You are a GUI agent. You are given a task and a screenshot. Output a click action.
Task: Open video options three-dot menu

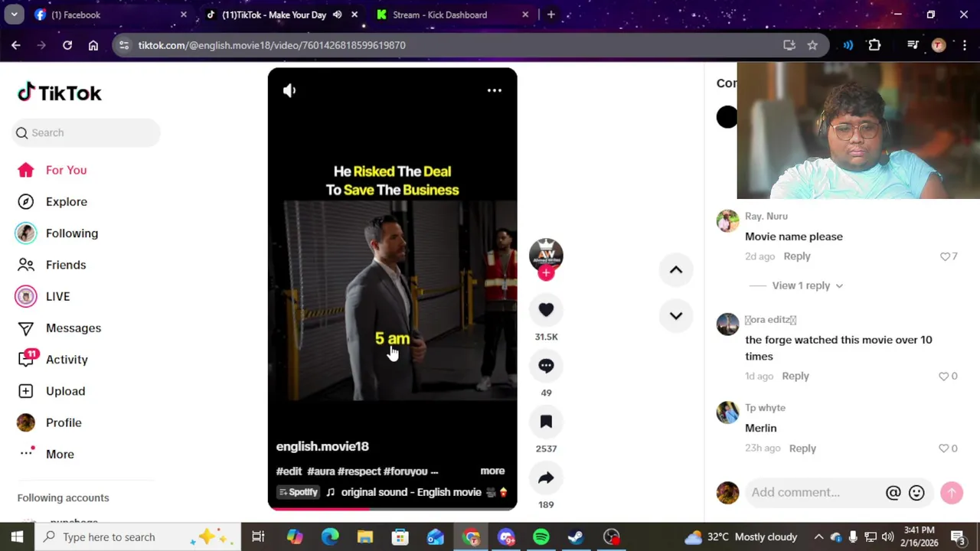tap(495, 90)
